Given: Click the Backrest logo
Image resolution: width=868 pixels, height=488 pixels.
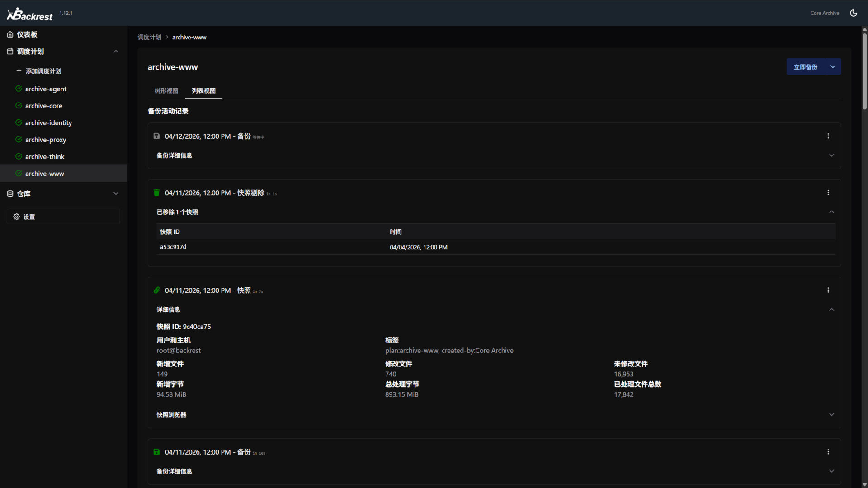Looking at the screenshot, I should [x=30, y=14].
